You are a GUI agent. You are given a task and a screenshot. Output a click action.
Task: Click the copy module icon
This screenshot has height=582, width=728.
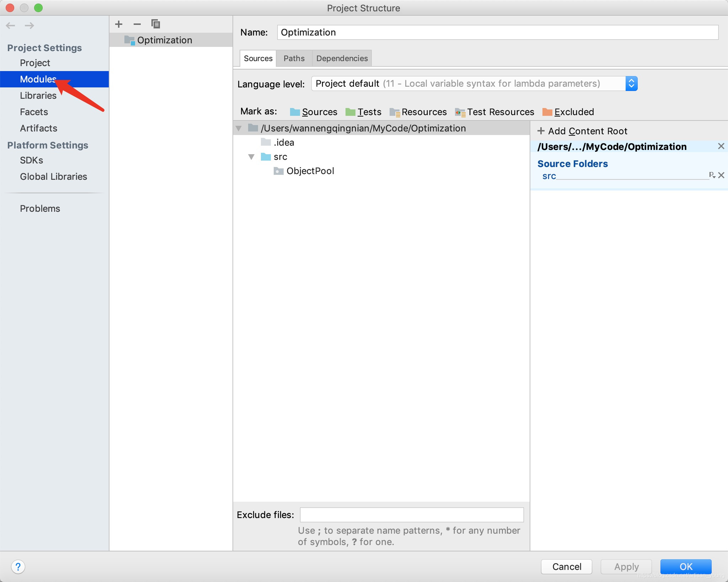click(155, 24)
